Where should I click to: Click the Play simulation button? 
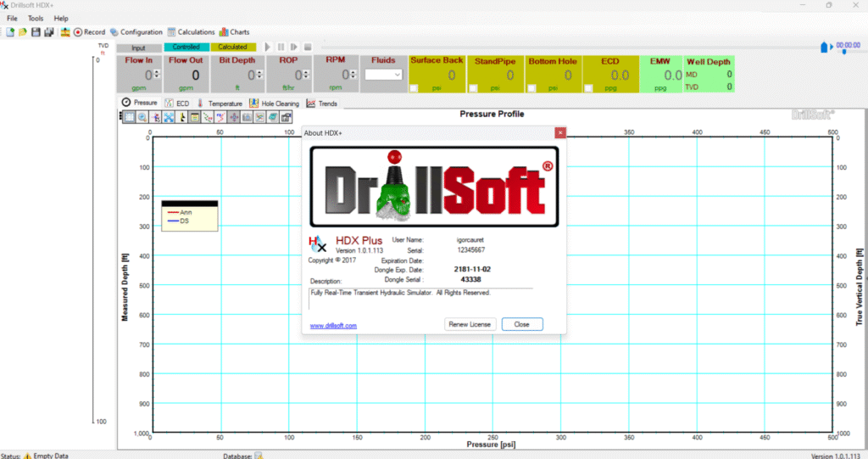[x=267, y=48]
